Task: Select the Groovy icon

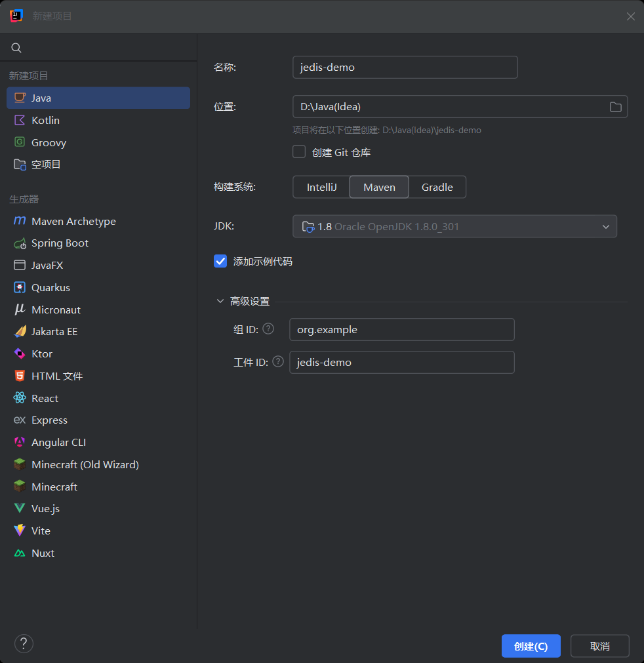Action: 20,142
